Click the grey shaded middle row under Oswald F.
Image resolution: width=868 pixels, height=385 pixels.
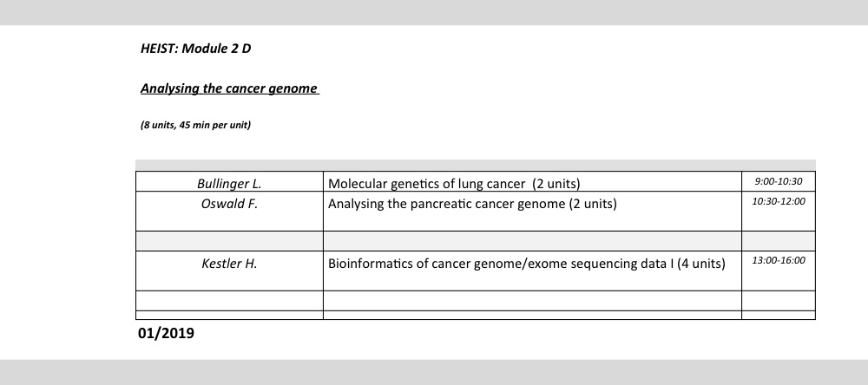476,241
